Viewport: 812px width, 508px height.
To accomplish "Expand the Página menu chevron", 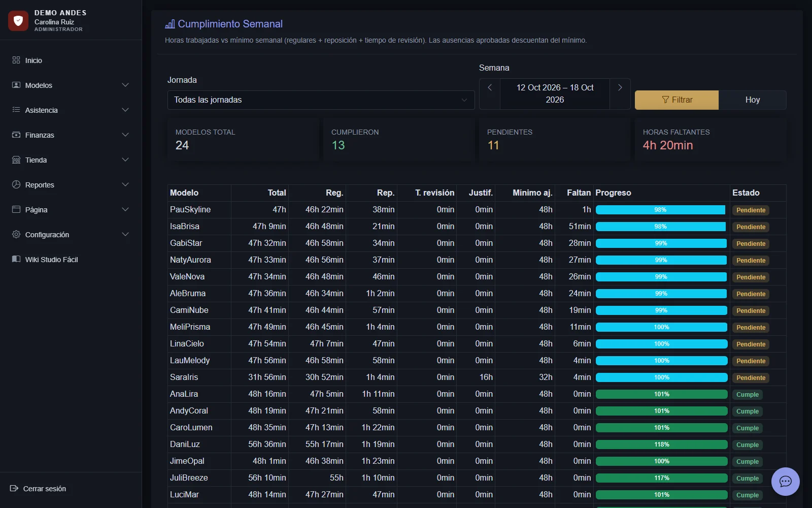I will (x=125, y=209).
